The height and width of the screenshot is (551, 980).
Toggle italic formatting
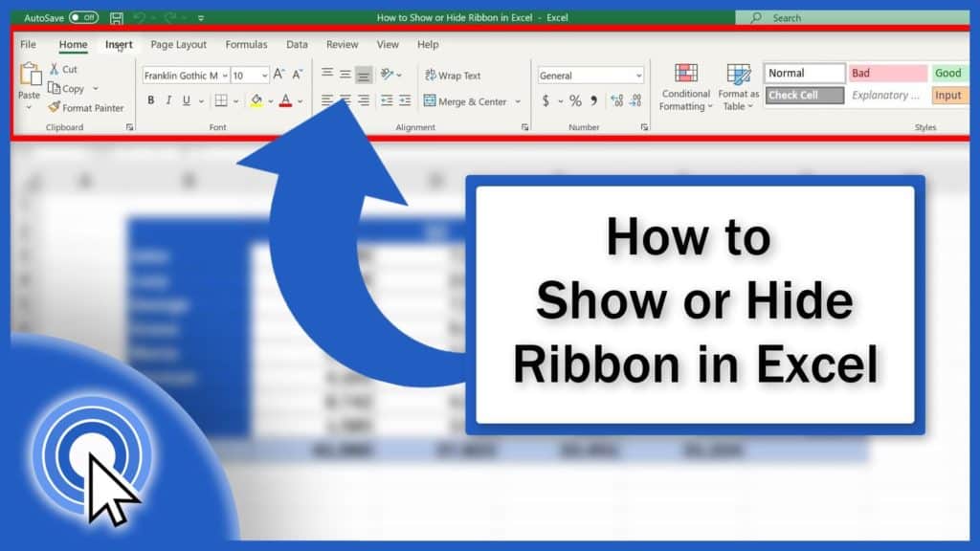point(167,99)
